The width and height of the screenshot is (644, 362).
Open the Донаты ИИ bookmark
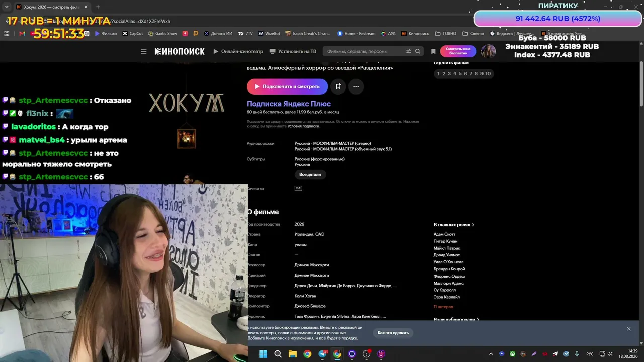(218, 34)
